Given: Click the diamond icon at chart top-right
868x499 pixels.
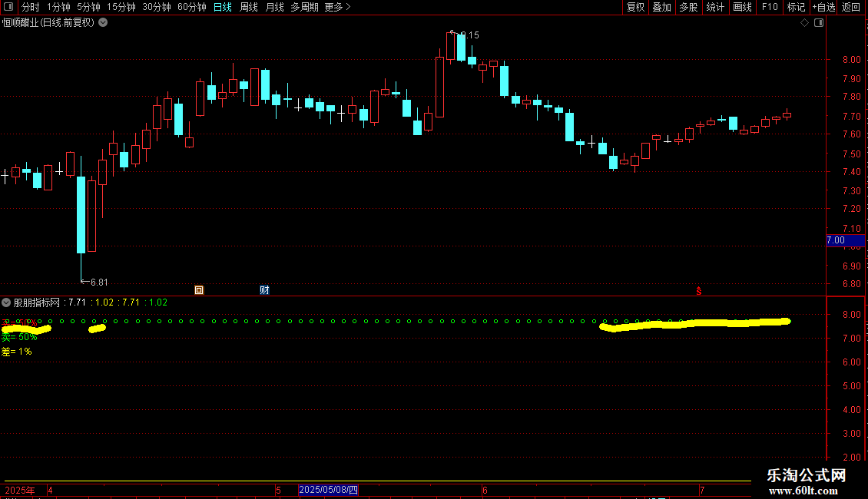Looking at the screenshot, I should [x=805, y=23].
